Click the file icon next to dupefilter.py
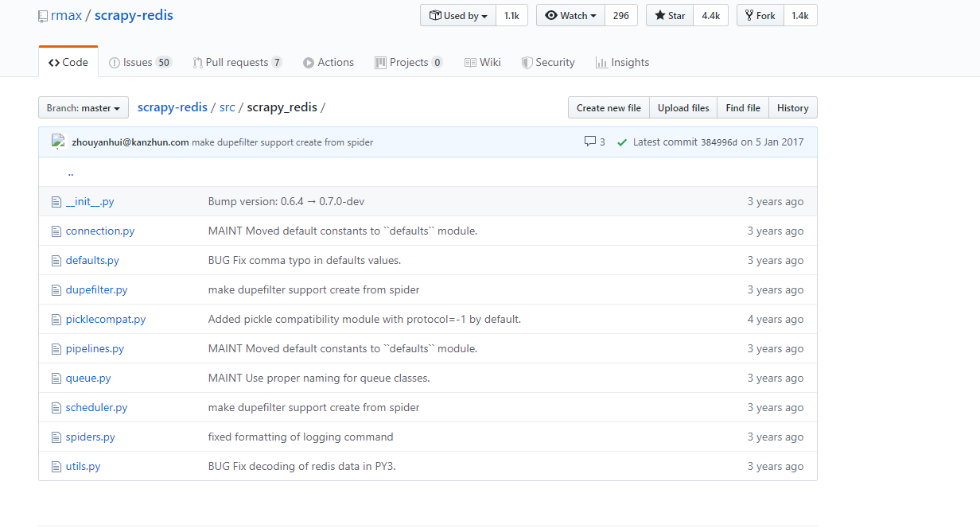Image resolution: width=980 pixels, height=528 pixels. 56,290
